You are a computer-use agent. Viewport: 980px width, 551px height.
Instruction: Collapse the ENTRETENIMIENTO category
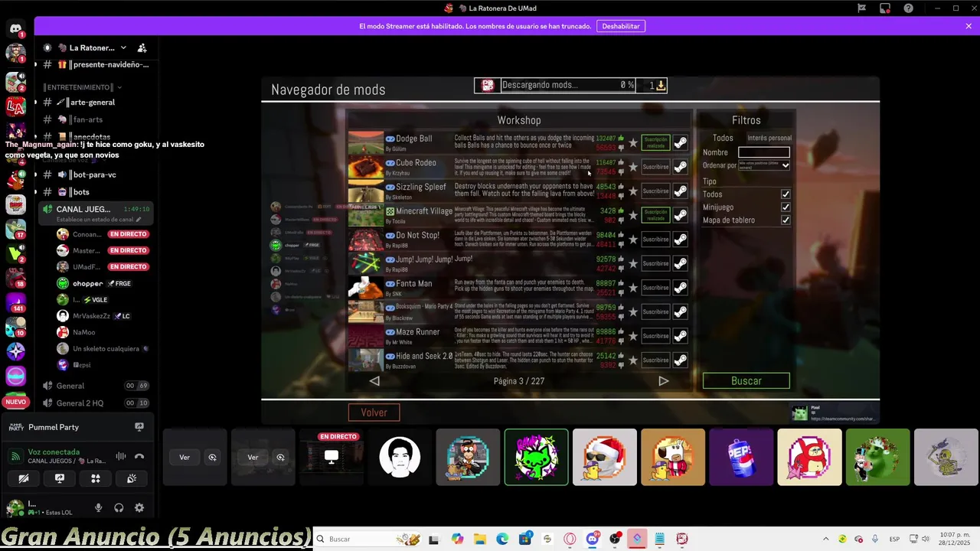pyautogui.click(x=83, y=87)
